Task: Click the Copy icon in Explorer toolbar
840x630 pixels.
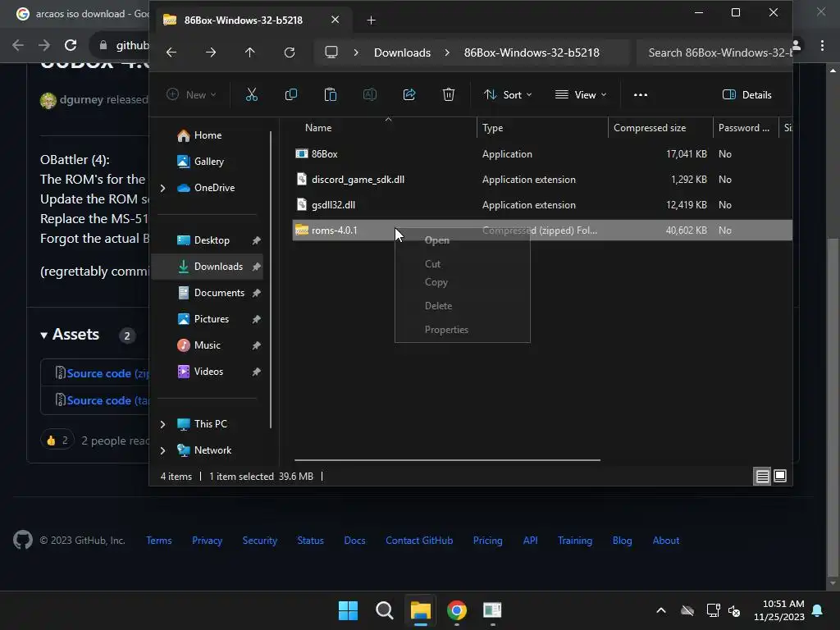Action: (x=291, y=95)
